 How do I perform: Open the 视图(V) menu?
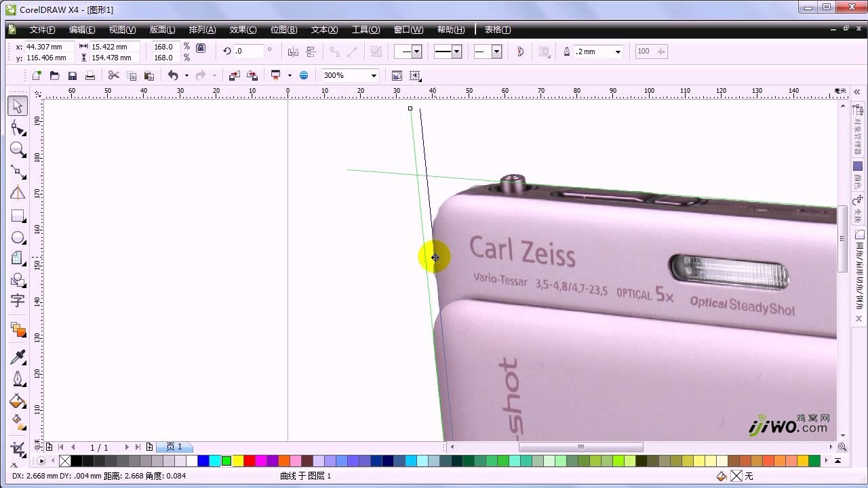point(122,30)
